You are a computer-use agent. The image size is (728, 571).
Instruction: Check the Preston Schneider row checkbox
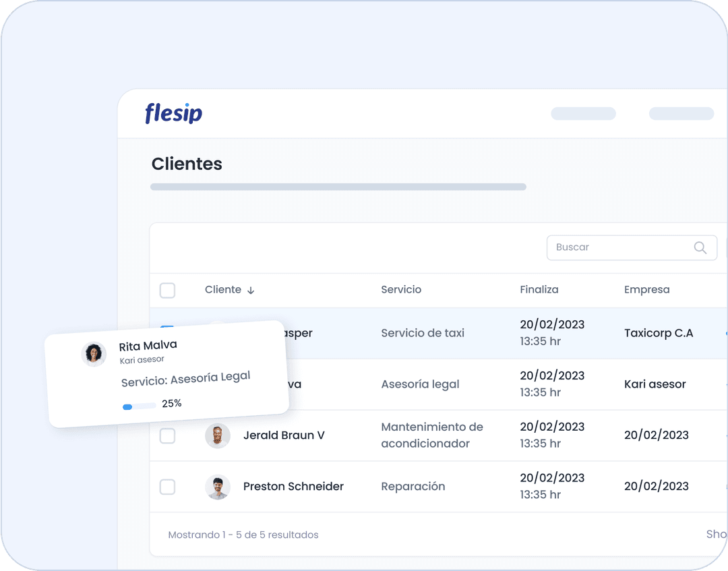point(167,487)
